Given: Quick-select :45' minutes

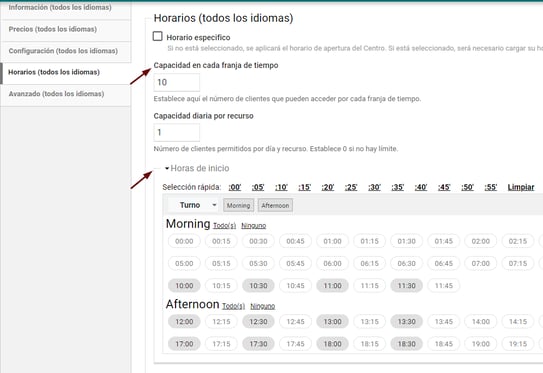Looking at the screenshot, I should (444, 187).
